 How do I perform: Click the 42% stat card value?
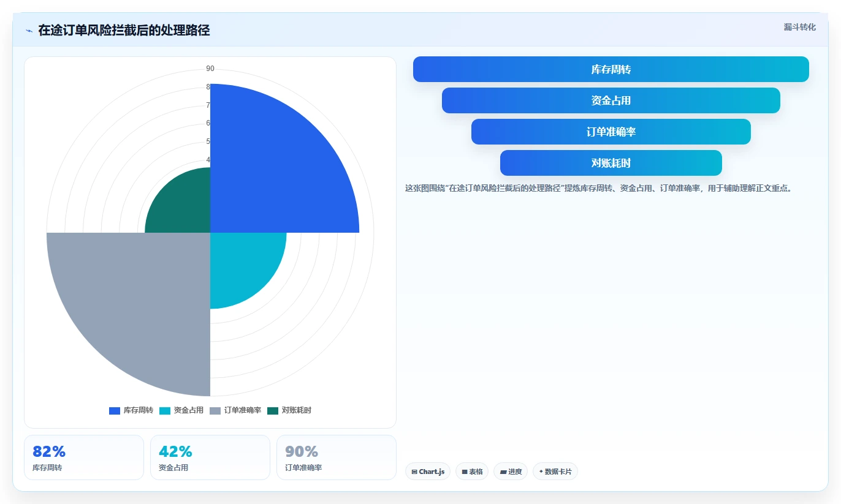pos(175,452)
